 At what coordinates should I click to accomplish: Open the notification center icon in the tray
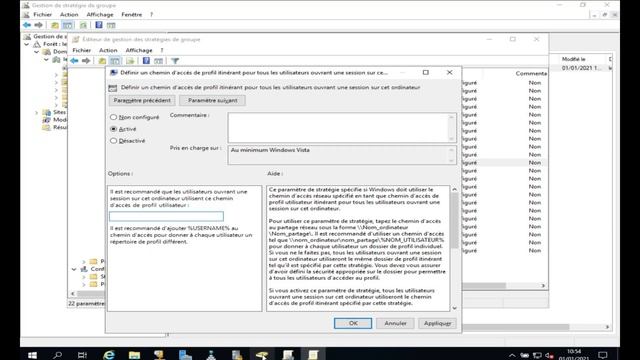click(602, 355)
